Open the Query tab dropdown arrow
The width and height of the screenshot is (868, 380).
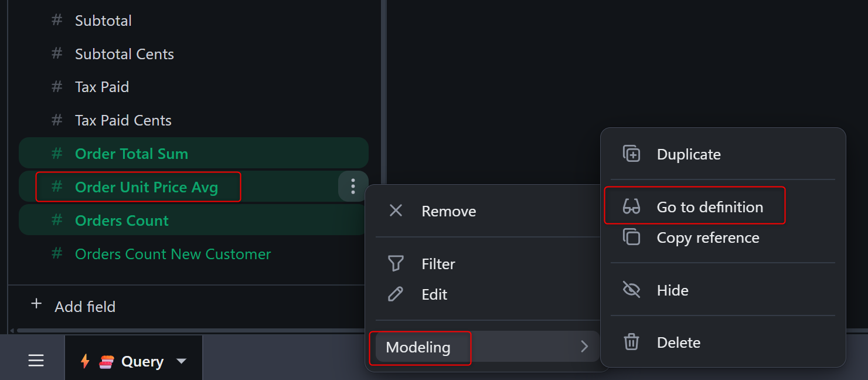click(182, 361)
